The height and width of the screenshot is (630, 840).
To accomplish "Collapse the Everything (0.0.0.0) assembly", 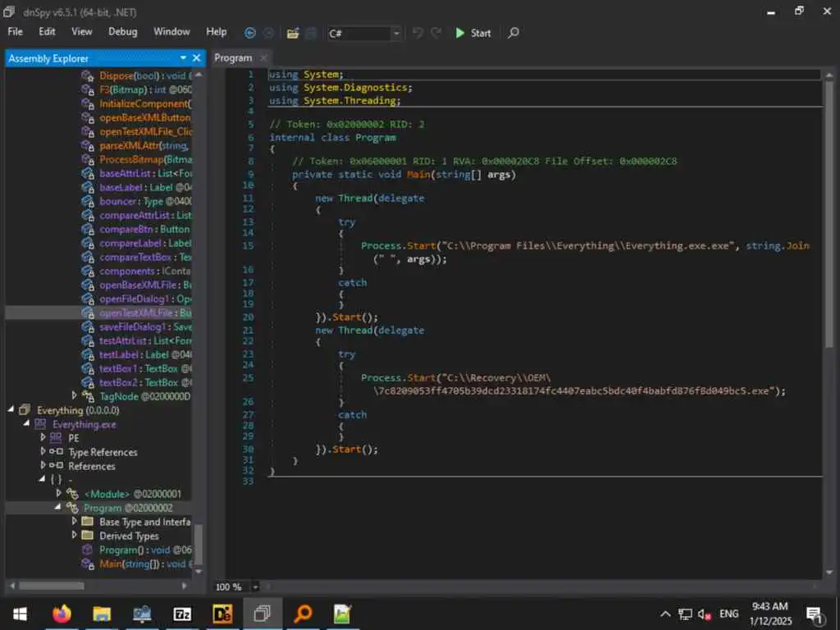I will 11,409.
